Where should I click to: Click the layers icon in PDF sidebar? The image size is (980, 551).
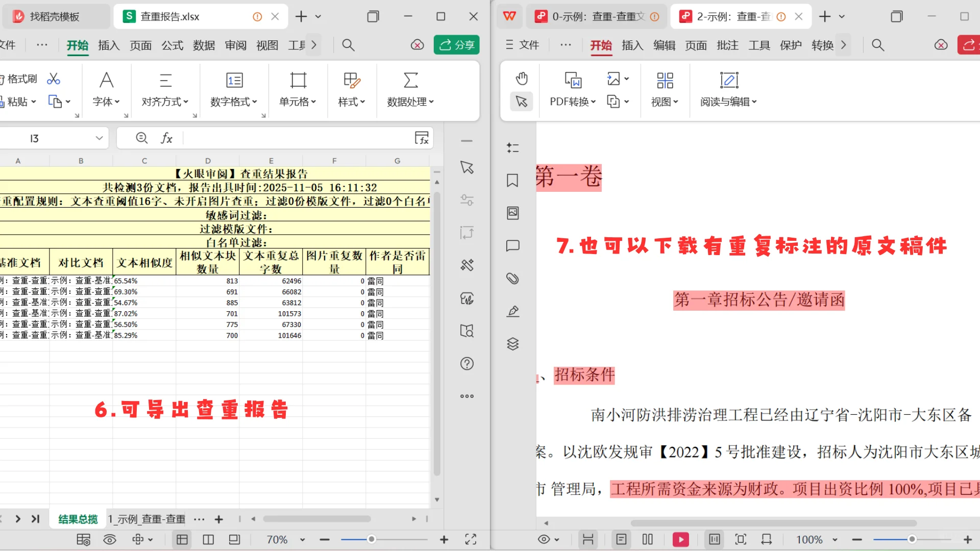tap(512, 344)
